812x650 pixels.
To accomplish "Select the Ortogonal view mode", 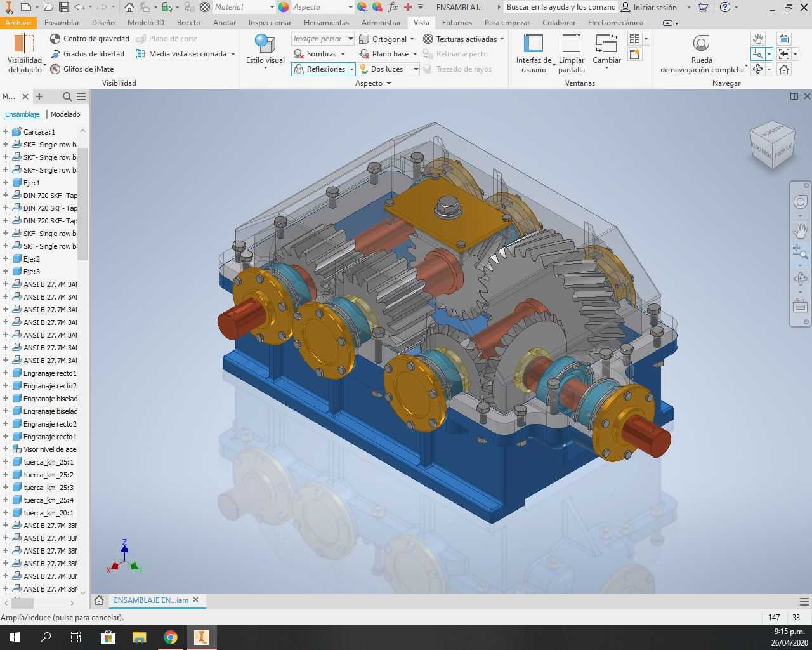I will click(383, 39).
